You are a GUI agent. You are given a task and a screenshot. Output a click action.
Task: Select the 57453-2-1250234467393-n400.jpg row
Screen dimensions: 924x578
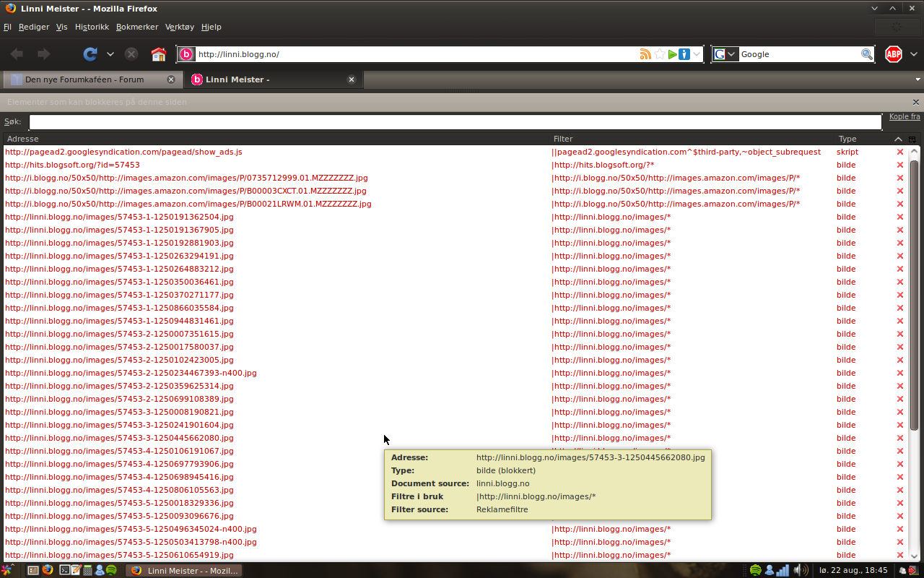[x=456, y=373]
